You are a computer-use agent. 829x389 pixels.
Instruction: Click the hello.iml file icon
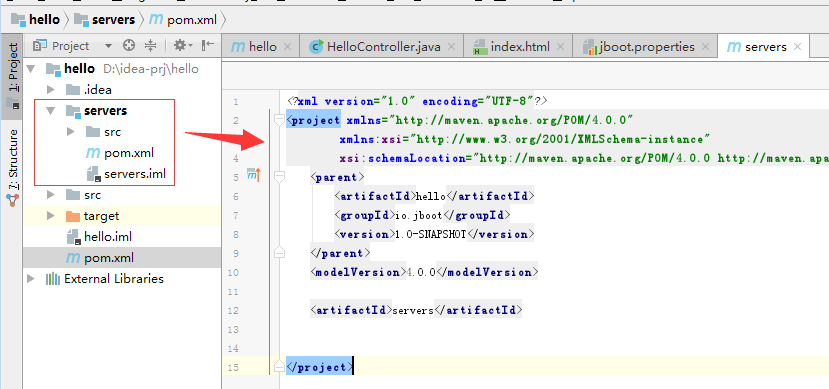[73, 237]
